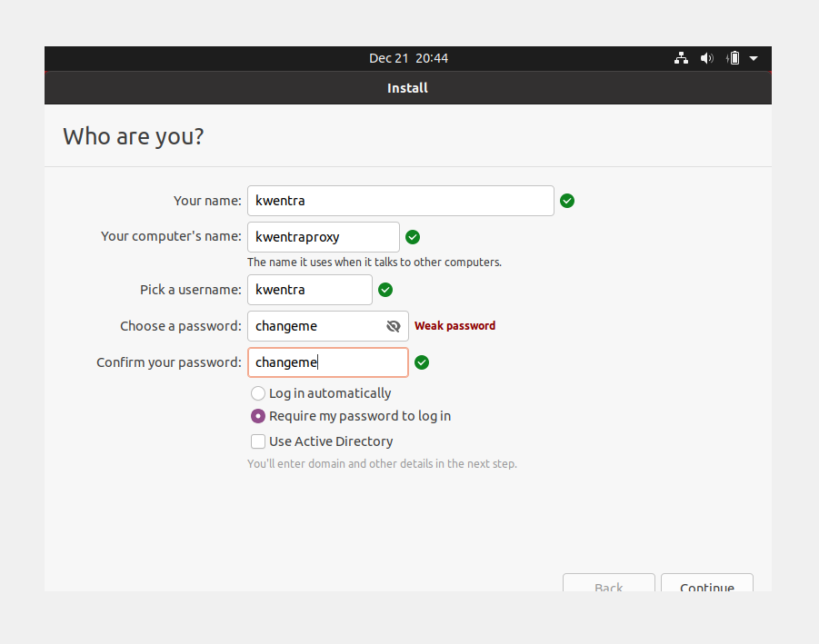Screen dimensions: 819x644
Task: Select the Your name: label
Action: pos(207,201)
